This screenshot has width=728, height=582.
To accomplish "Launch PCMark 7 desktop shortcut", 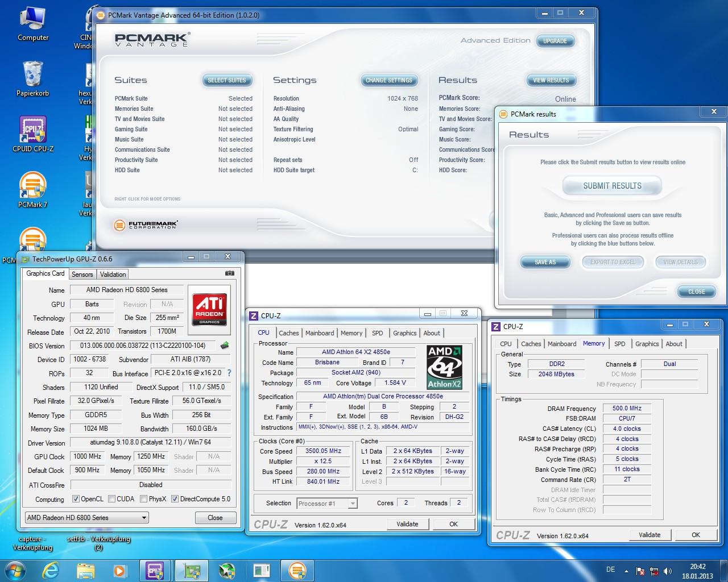I will [32, 190].
